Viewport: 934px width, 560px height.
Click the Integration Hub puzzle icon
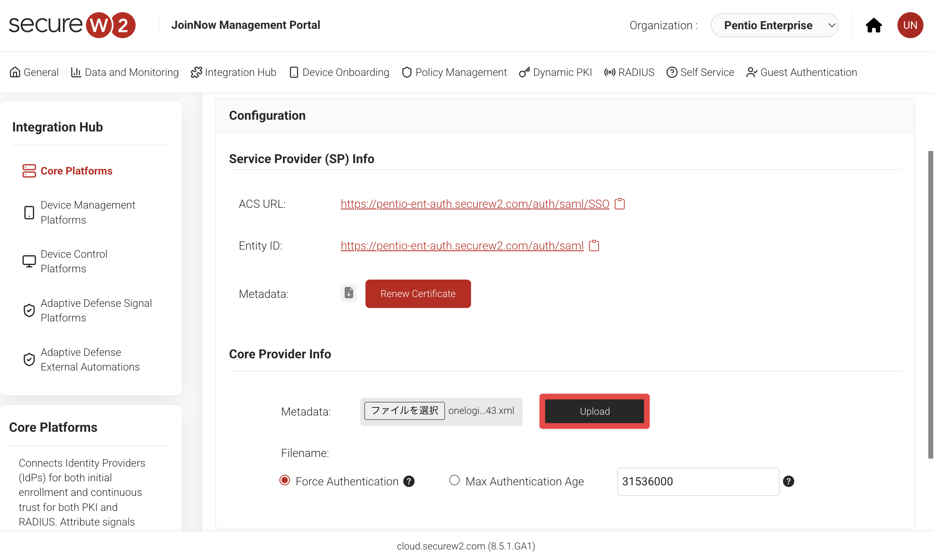[197, 72]
